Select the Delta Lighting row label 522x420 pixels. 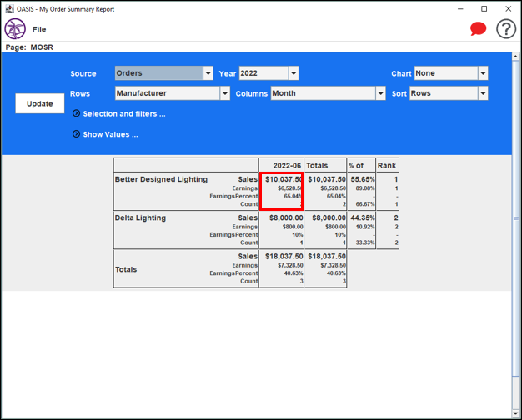140,218
